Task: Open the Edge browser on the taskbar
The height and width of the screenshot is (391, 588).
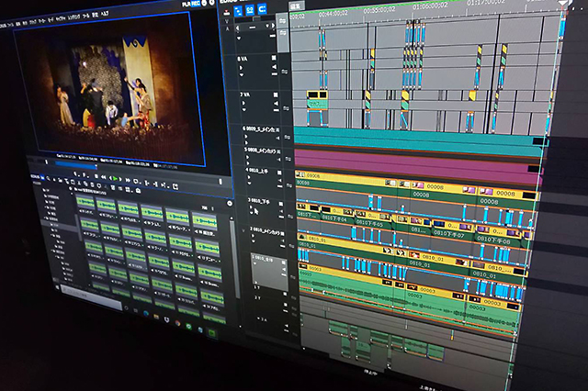Action: pos(145,314)
